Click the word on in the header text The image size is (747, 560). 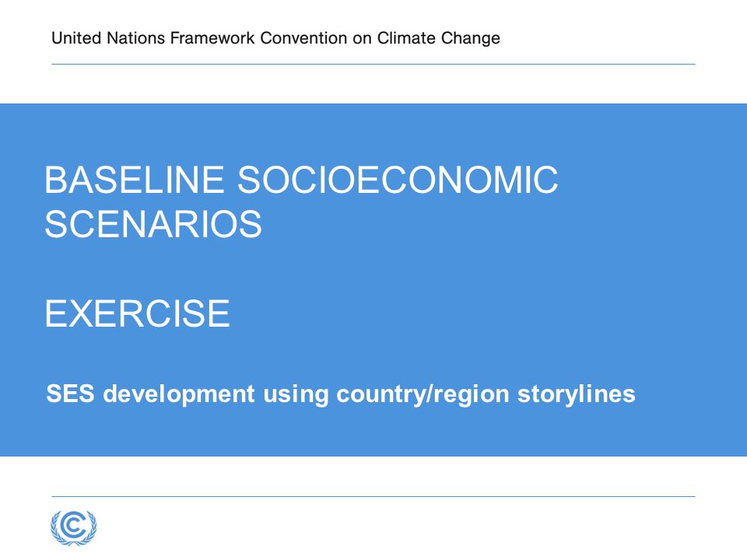pyautogui.click(x=362, y=38)
